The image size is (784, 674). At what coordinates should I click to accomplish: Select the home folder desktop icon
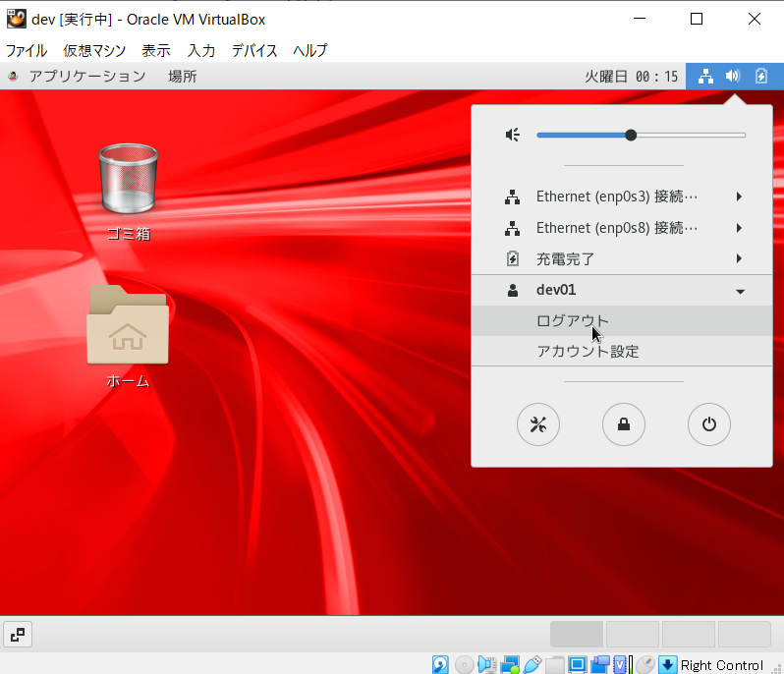point(128,324)
